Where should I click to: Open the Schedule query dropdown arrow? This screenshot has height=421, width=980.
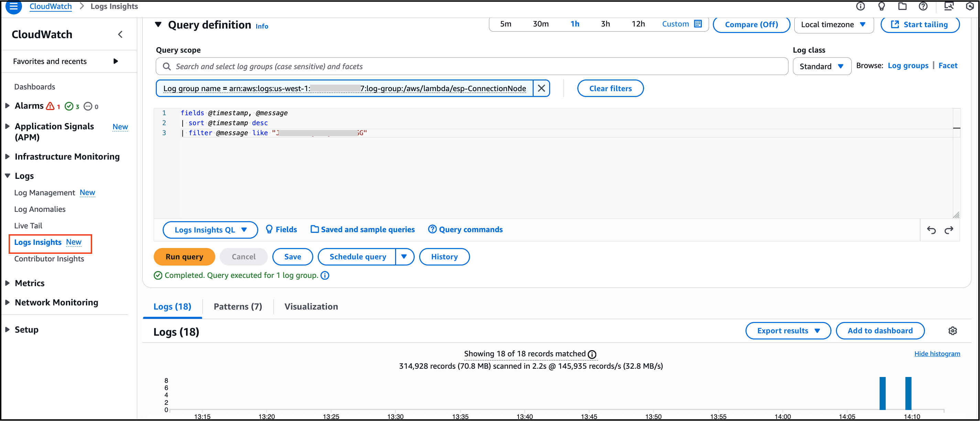(x=404, y=257)
